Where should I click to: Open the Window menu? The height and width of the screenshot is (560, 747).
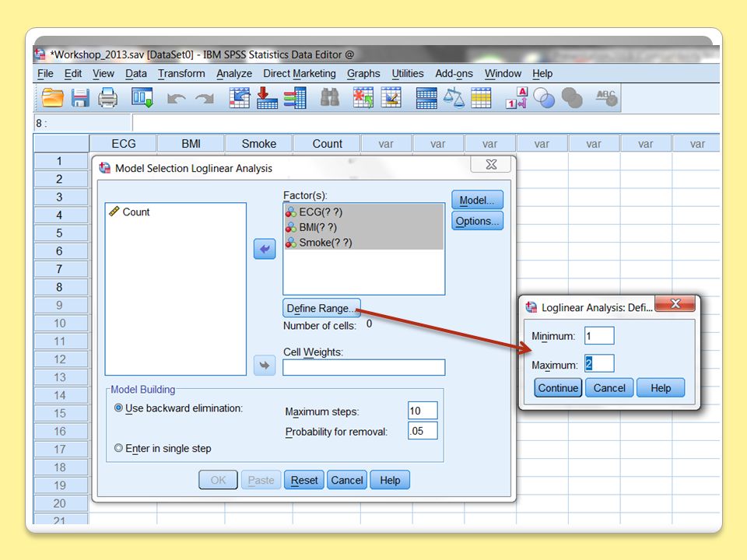[x=503, y=74]
